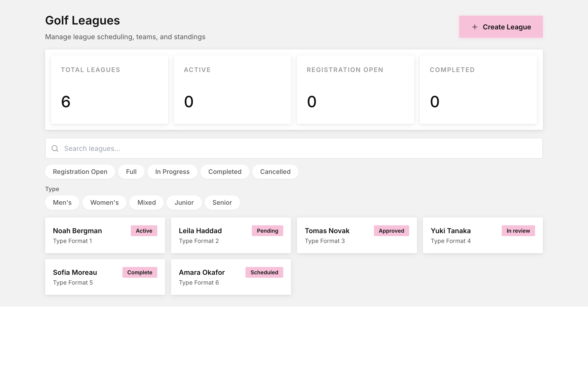Click the Golf Leagues heading
This screenshot has height=386, width=588.
(x=83, y=20)
